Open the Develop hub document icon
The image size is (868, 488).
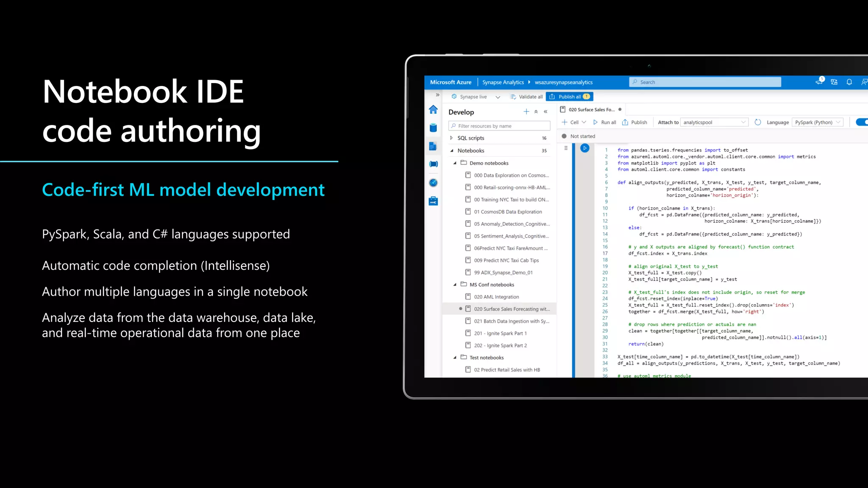coord(433,147)
